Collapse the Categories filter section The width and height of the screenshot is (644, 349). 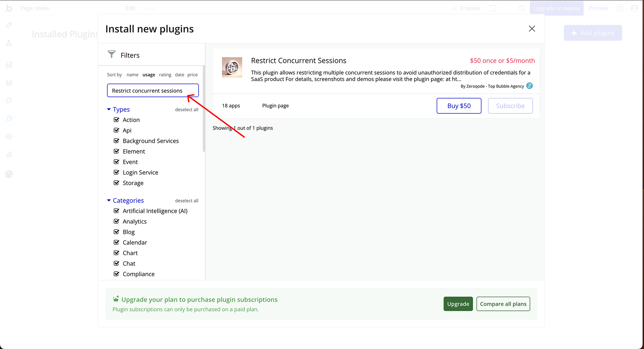[109, 200]
